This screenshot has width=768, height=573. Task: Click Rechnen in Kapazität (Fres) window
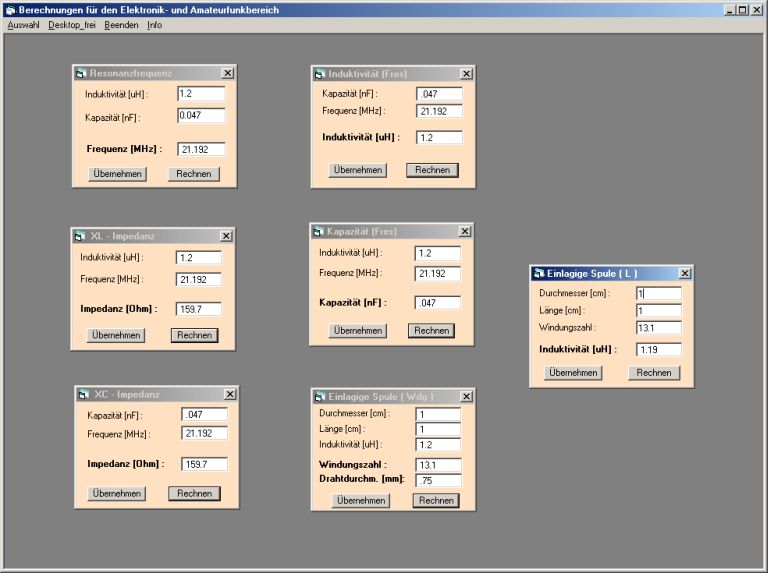point(432,331)
